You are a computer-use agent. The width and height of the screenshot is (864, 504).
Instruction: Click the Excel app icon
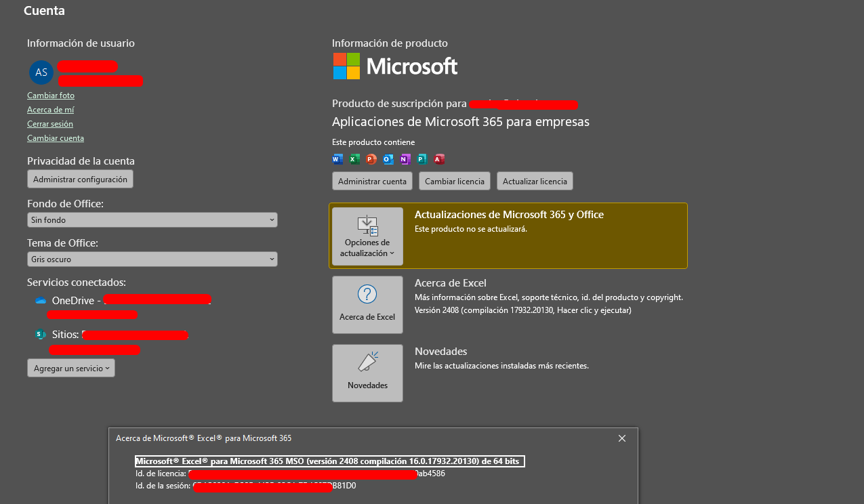(354, 159)
